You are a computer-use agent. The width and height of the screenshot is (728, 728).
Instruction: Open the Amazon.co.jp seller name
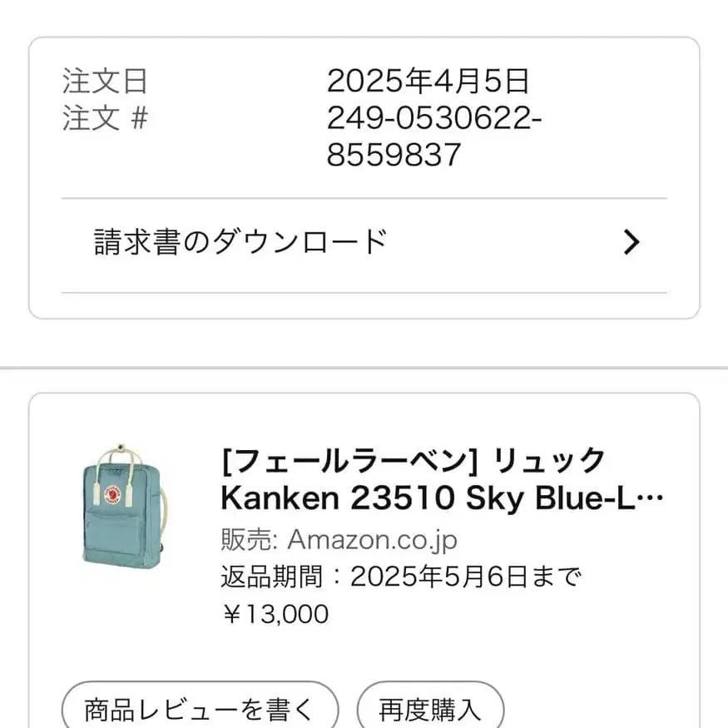pyautogui.click(x=372, y=539)
